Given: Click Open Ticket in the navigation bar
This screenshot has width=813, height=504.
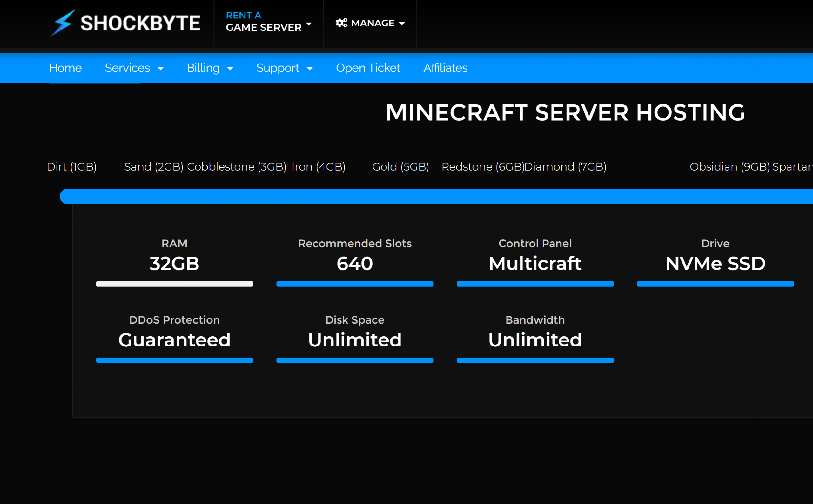Looking at the screenshot, I should 368,68.
